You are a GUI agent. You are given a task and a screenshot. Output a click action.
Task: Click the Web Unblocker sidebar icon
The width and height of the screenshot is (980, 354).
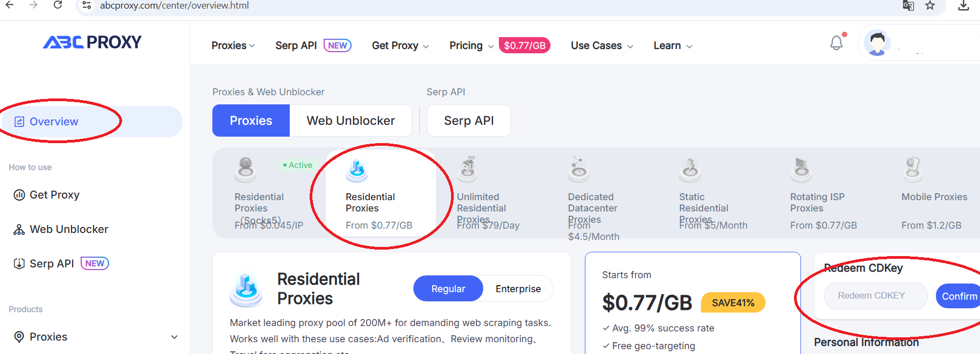(x=19, y=229)
